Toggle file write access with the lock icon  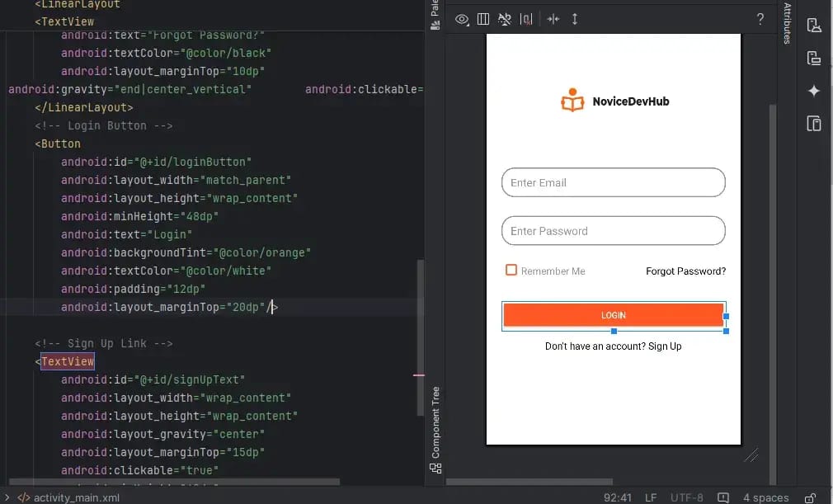pyautogui.click(x=810, y=498)
